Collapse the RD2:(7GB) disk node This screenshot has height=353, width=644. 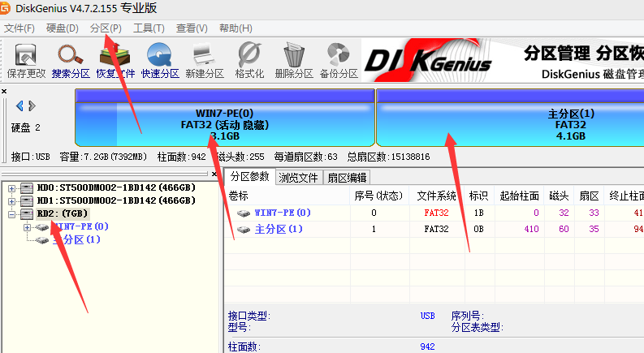coord(11,214)
